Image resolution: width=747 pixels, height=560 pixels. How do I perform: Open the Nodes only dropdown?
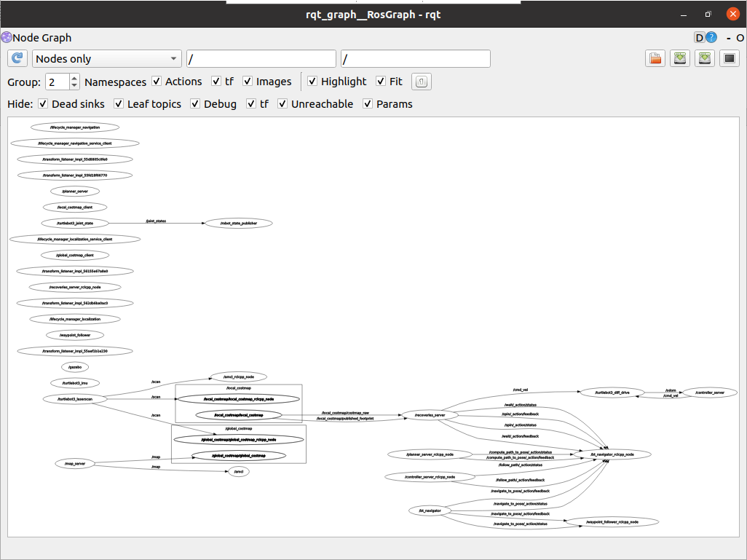[x=106, y=58]
